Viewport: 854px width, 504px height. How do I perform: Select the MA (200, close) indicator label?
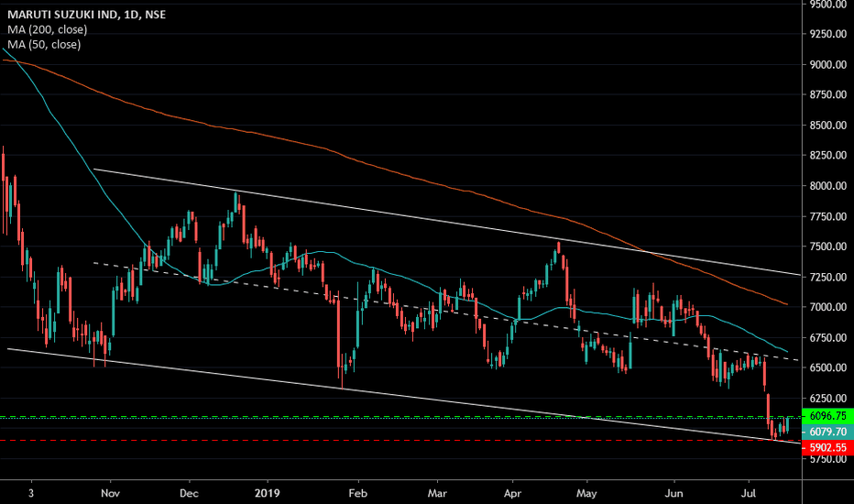[48, 30]
